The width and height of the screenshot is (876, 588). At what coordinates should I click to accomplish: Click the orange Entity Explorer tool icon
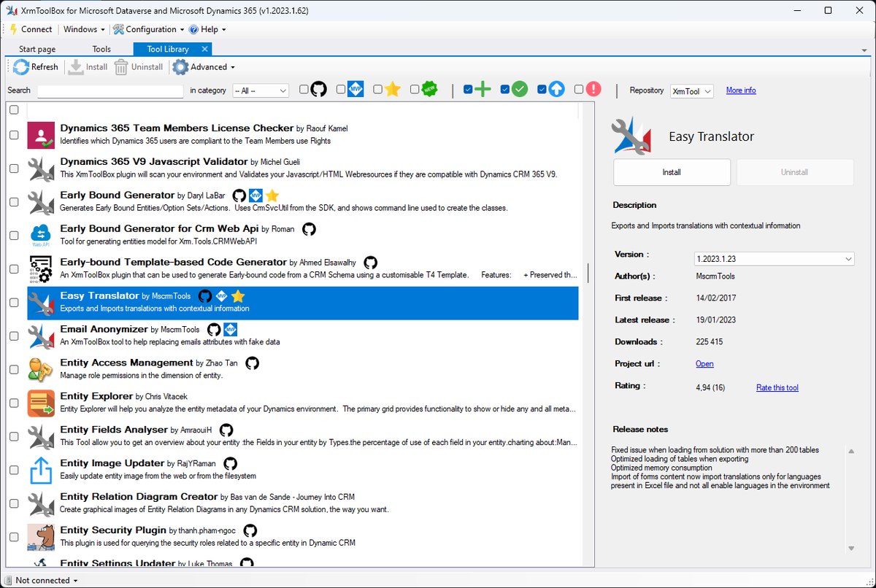tap(42, 403)
